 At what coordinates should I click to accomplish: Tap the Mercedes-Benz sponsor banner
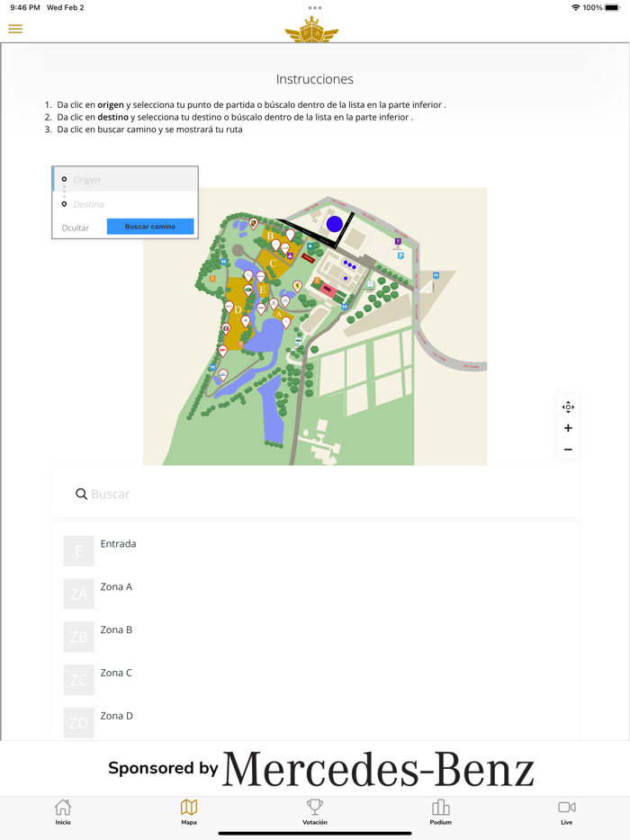point(320,768)
